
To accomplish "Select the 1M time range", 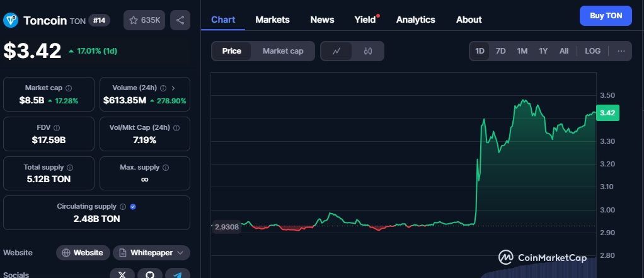I will [522, 51].
